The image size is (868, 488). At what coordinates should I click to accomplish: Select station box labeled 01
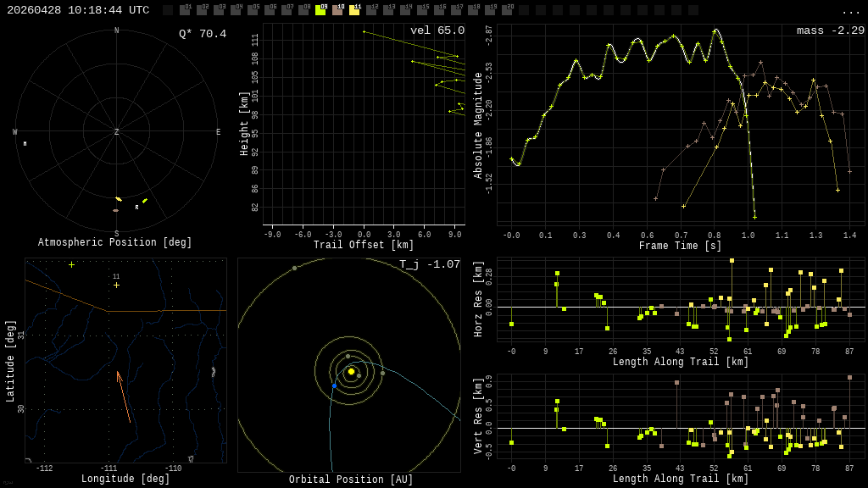tap(185, 10)
